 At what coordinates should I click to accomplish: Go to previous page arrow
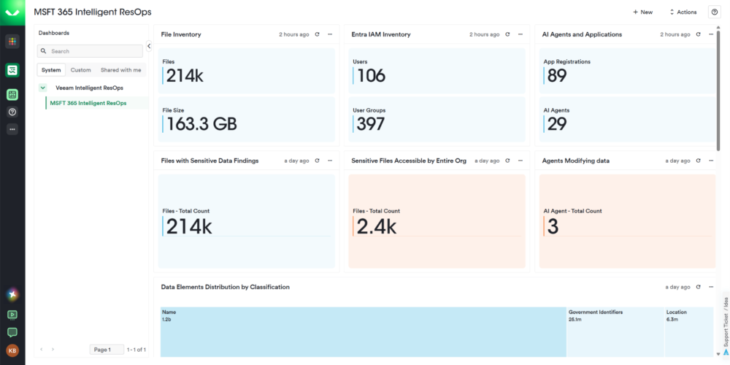click(x=41, y=349)
